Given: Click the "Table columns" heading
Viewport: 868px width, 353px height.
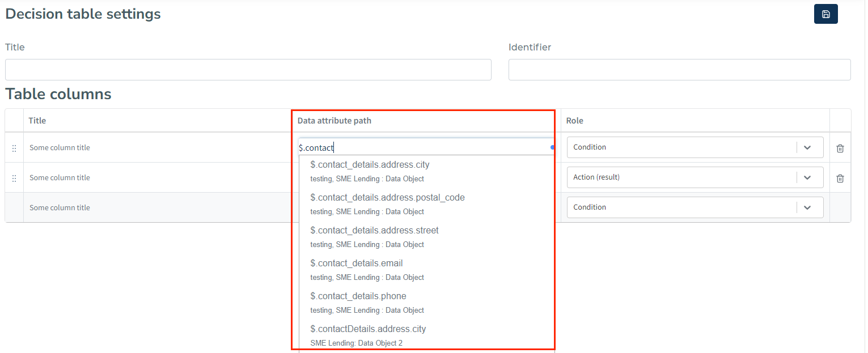Looking at the screenshot, I should click(x=58, y=94).
